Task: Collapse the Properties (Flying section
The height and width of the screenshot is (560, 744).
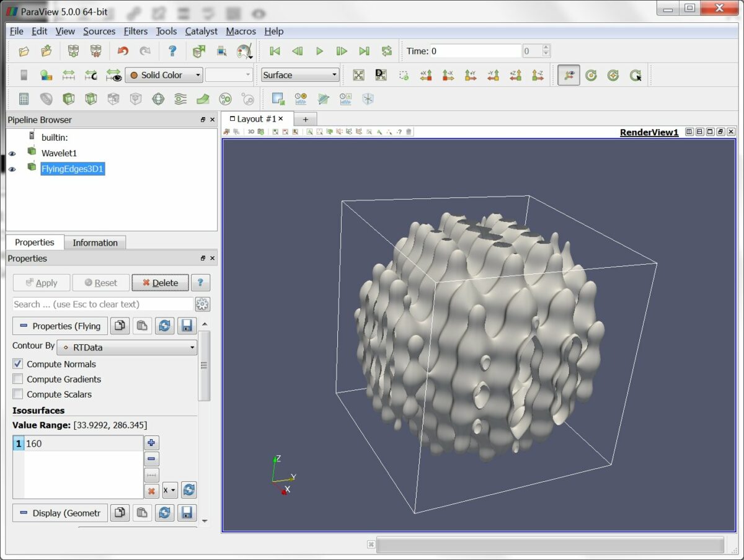Action: [x=60, y=326]
